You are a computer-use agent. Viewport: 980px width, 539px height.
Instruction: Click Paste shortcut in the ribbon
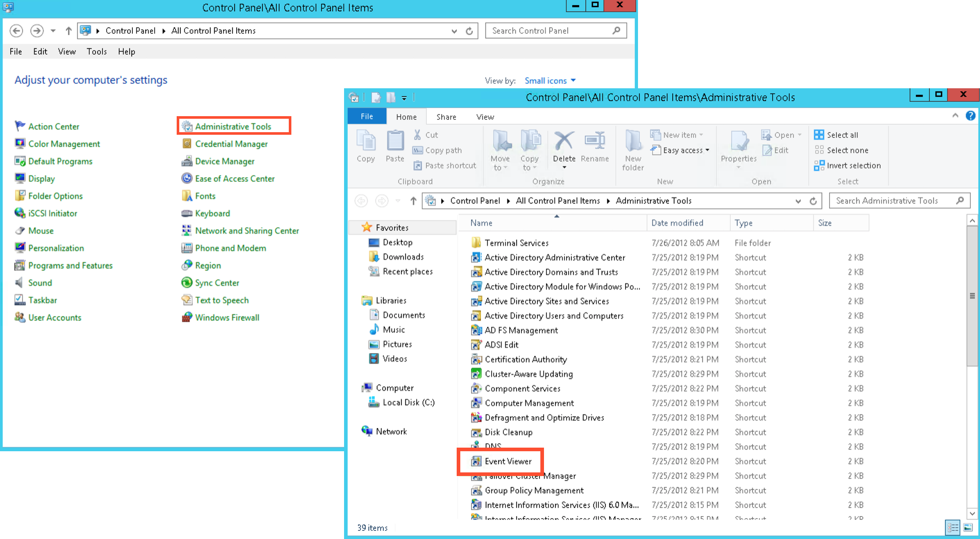coord(444,165)
